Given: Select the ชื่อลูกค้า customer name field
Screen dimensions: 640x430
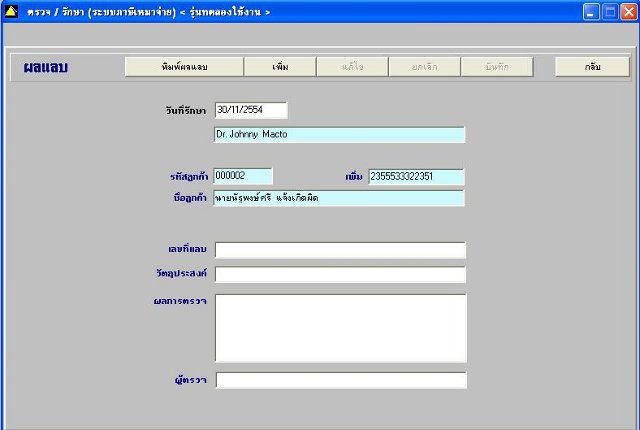Looking at the screenshot, I should [x=339, y=198].
